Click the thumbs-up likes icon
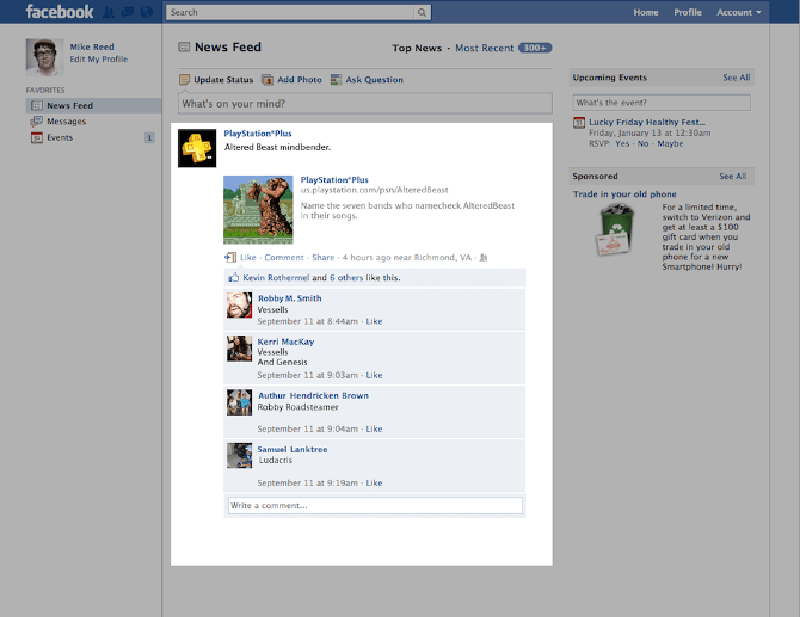The width and height of the screenshot is (800, 617). pos(234,278)
